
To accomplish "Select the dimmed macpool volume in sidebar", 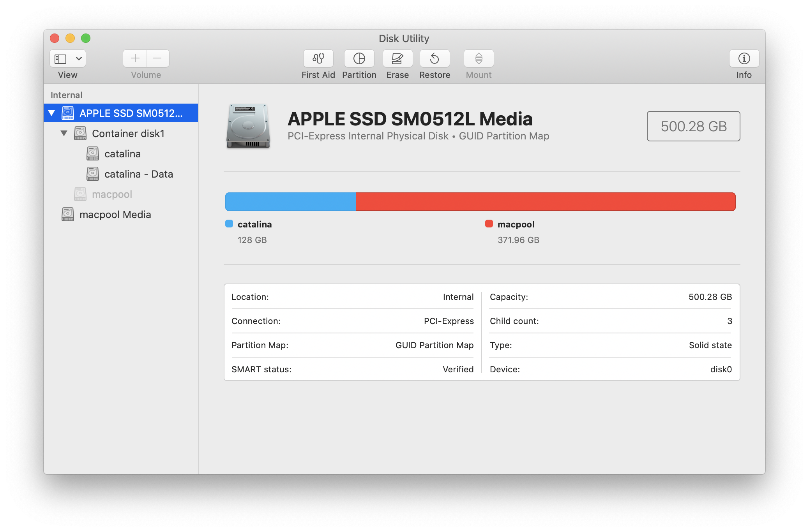I will [121, 194].
